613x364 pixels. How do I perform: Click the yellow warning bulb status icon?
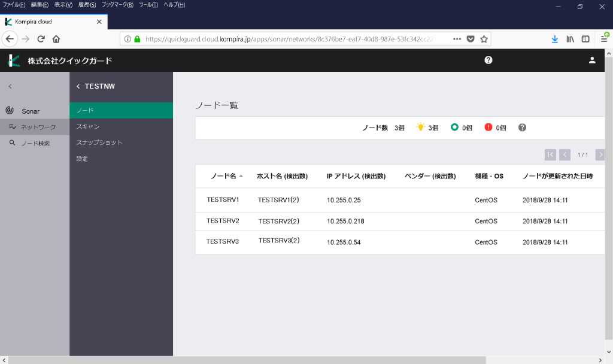point(420,127)
